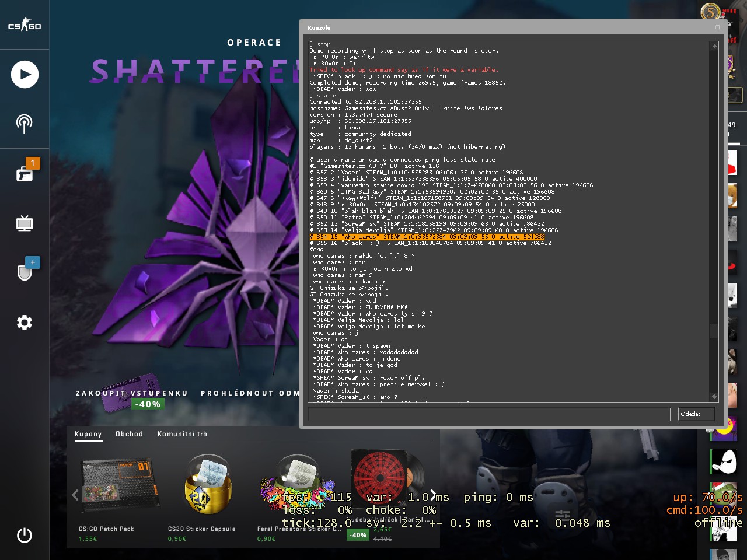Click the power quit icon
Viewport: 747px width, 560px height.
tap(25, 535)
